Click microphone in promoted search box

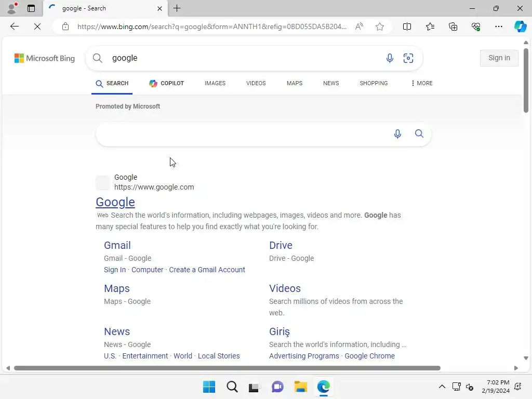pyautogui.click(x=397, y=134)
